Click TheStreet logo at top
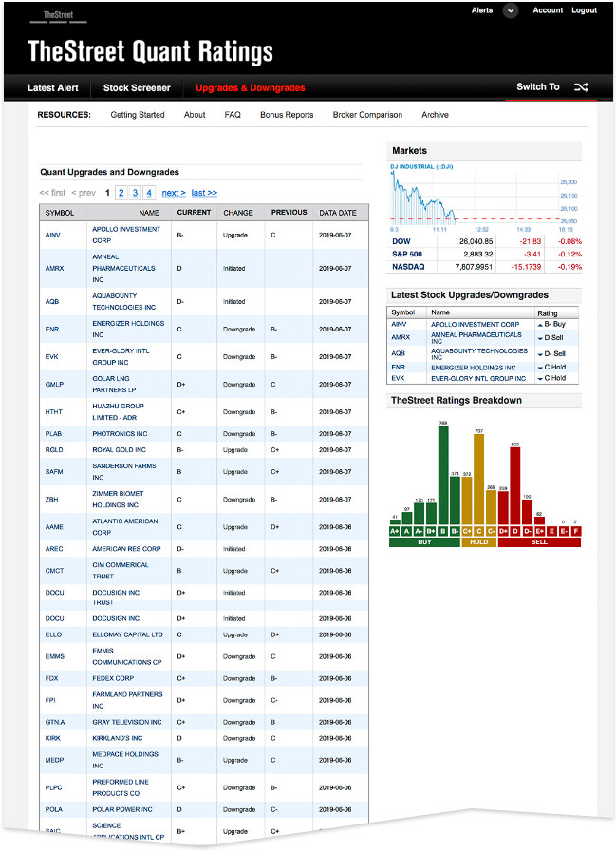The height and width of the screenshot is (852, 616). coord(58,16)
